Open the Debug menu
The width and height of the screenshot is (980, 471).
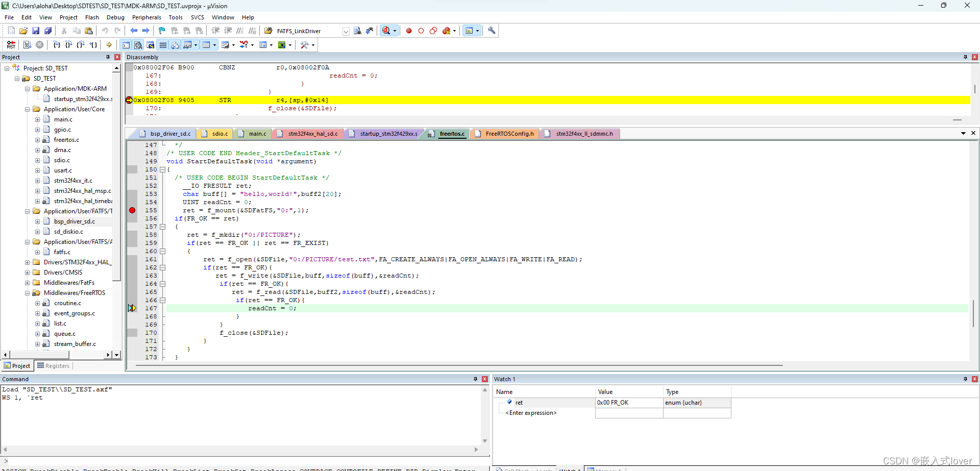tap(115, 17)
